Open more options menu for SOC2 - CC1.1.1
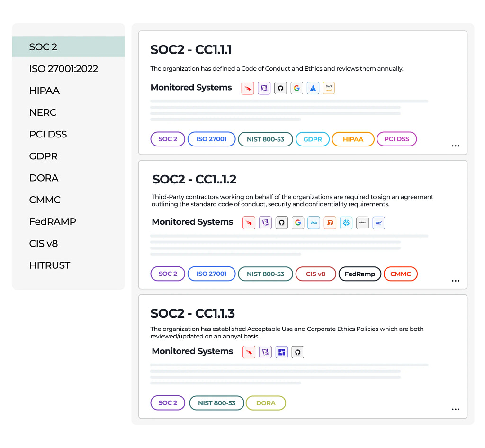Viewport: 485px width, 448px height. [456, 146]
